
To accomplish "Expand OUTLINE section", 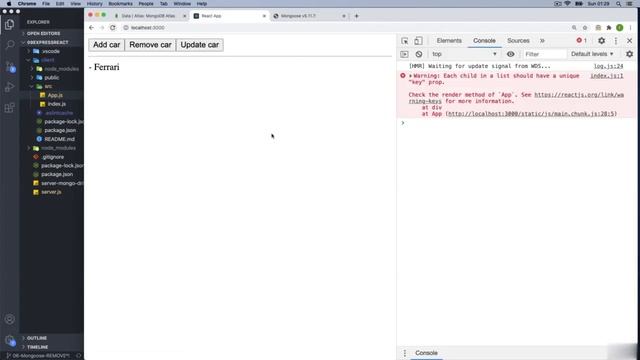I will click(37, 338).
